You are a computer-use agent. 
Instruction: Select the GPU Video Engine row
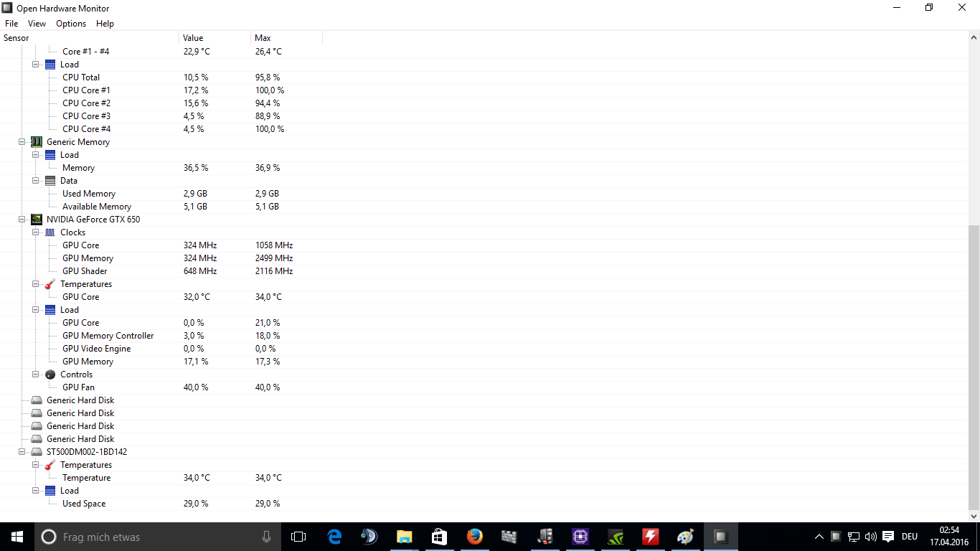[x=484, y=349]
